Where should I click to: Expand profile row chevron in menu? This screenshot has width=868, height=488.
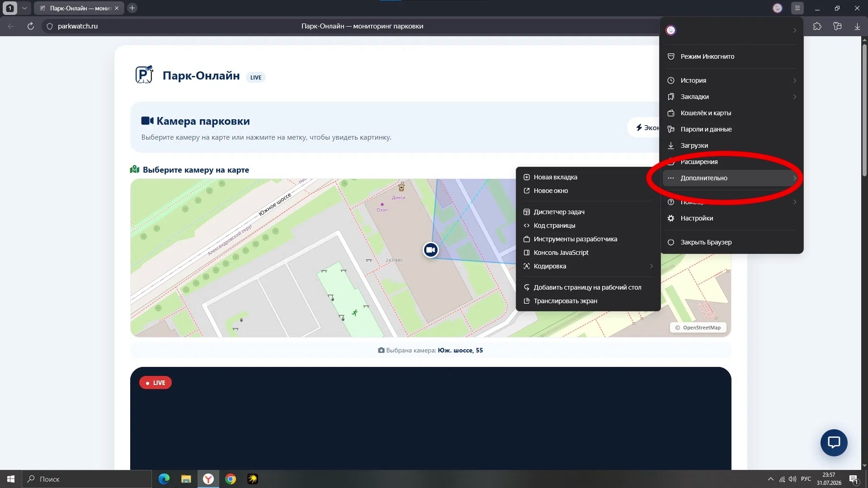795,30
